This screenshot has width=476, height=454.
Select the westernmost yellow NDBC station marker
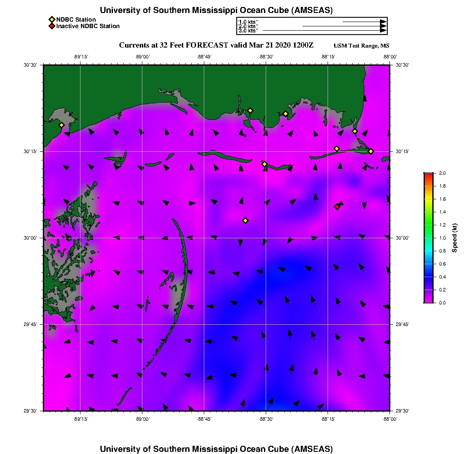[x=61, y=125]
